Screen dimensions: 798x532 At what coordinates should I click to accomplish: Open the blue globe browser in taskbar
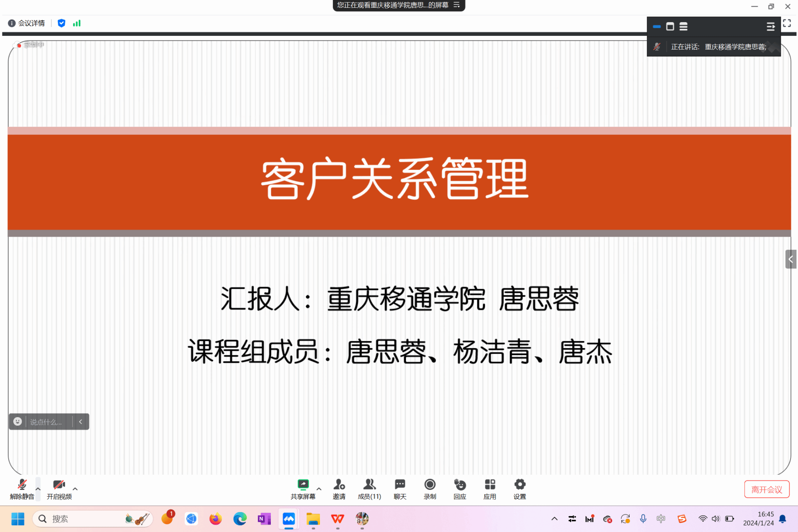coord(191,519)
